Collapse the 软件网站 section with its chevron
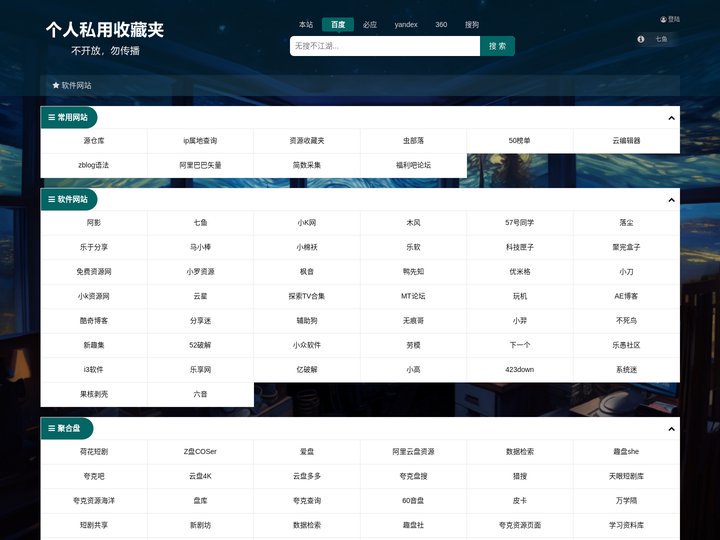This screenshot has height=540, width=720. coord(671,200)
